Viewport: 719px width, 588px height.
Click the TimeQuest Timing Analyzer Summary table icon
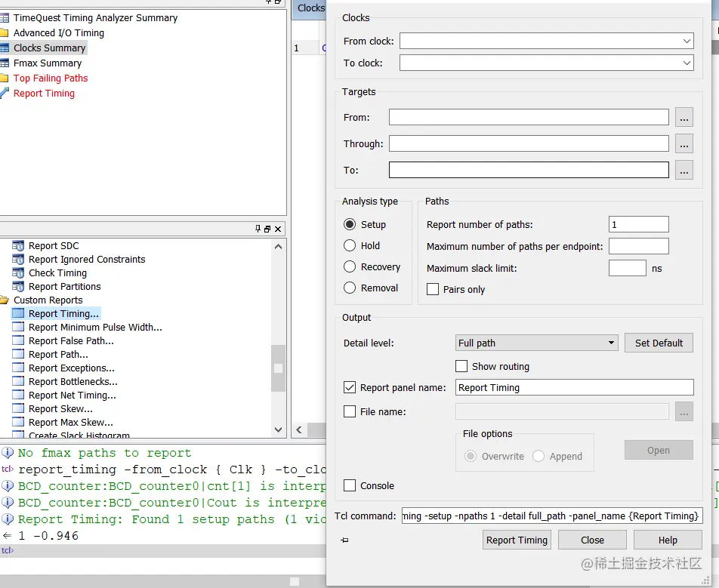4,18
